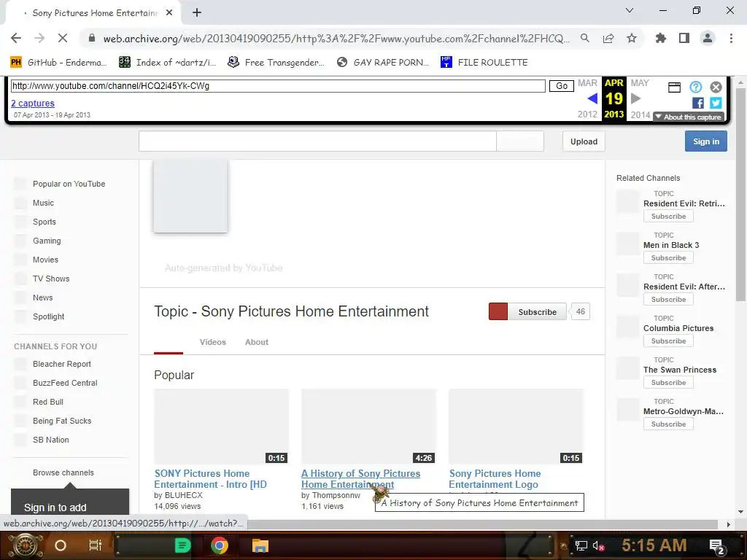Click the blue Sign in button
This screenshot has width=747, height=560.
706,141
